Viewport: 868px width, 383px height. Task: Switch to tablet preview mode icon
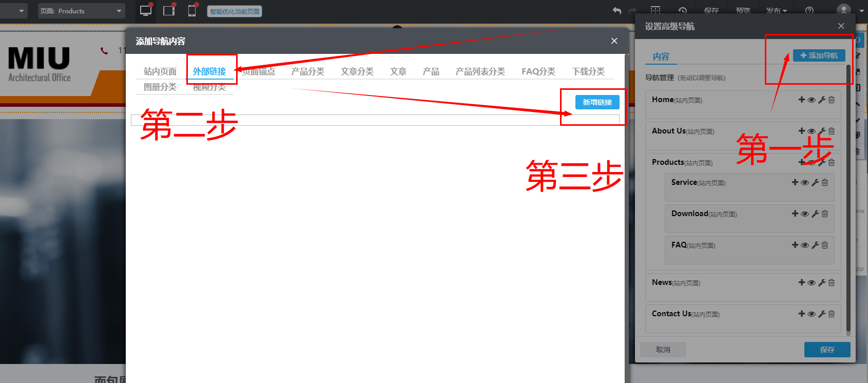169,10
